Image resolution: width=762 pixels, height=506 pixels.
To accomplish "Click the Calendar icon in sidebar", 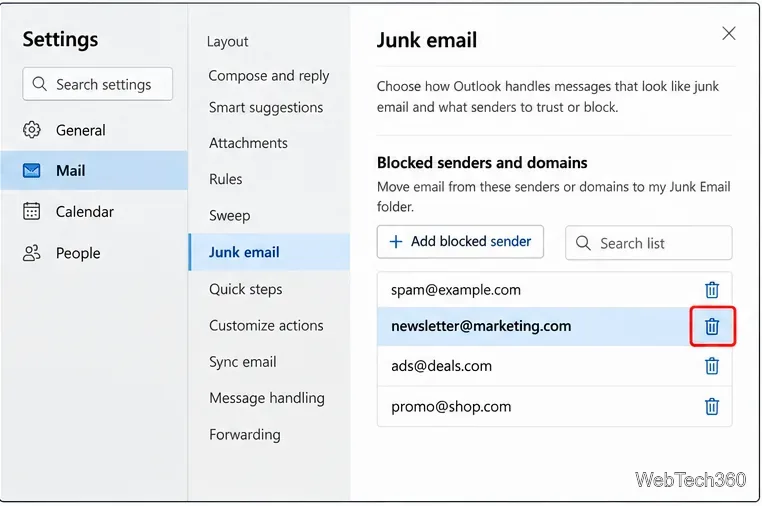I will tap(32, 211).
